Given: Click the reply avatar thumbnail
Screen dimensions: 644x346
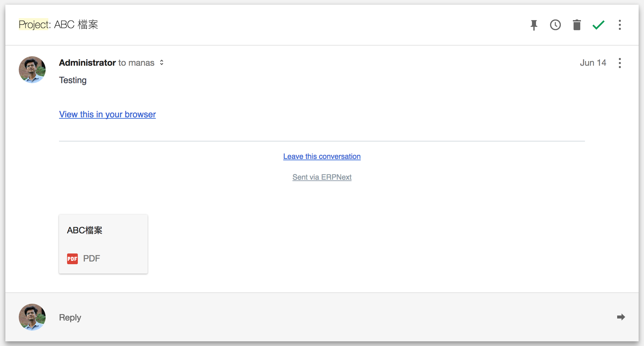Looking at the screenshot, I should (32, 317).
